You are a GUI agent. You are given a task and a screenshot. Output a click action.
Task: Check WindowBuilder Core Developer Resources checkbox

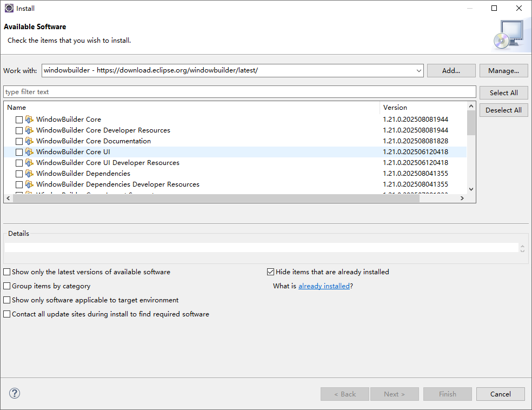point(19,131)
